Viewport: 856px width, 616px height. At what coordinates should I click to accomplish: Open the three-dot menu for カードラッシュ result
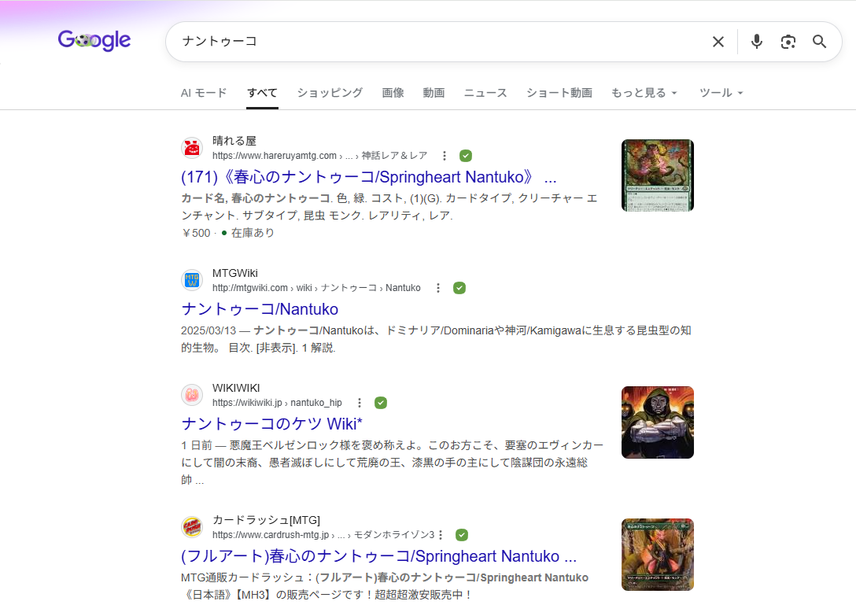pos(441,535)
